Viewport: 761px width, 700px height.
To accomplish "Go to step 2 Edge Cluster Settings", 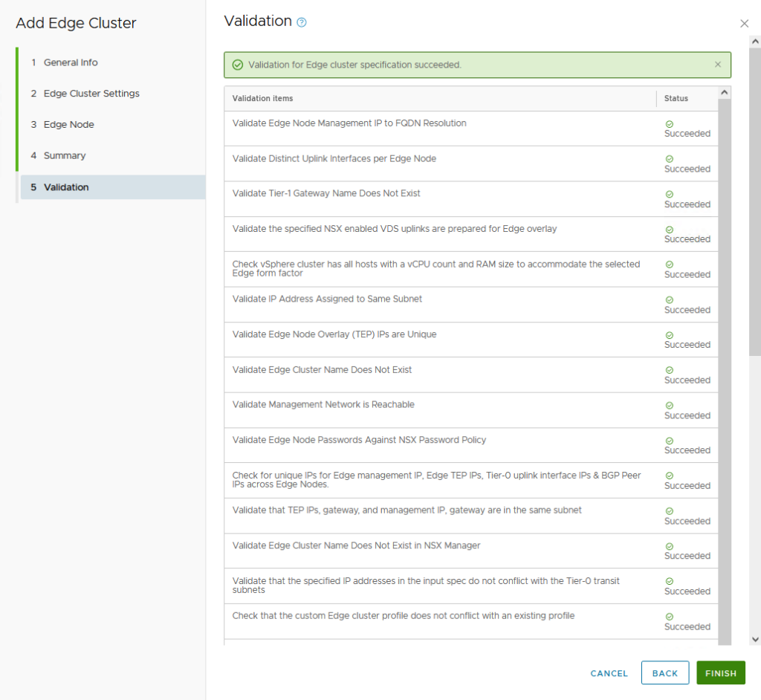I will (91, 94).
